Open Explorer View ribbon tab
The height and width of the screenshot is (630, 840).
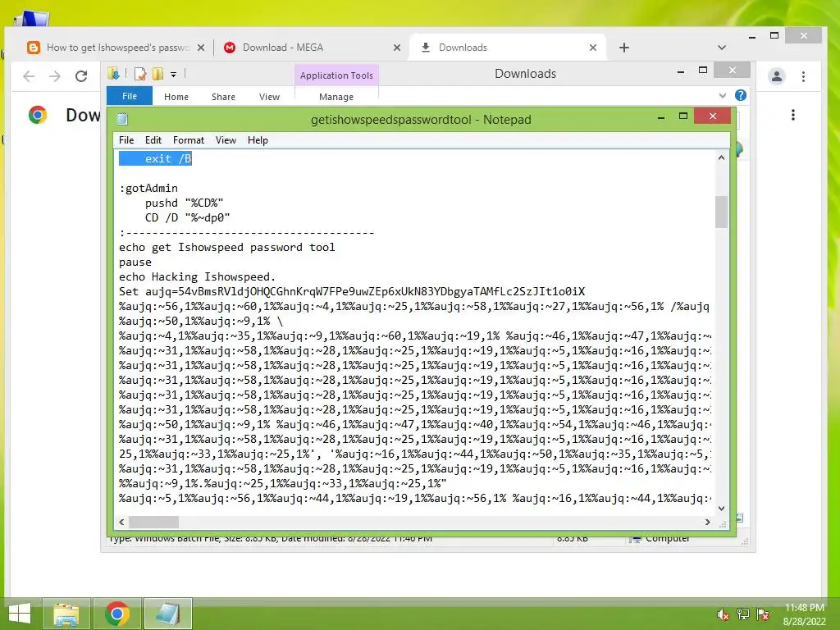click(x=269, y=97)
